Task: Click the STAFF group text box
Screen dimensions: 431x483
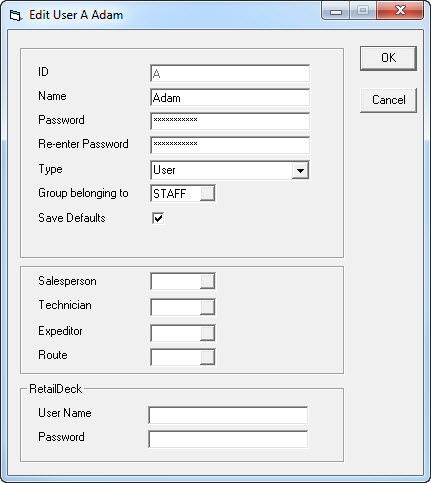Action: pyautogui.click(x=176, y=193)
